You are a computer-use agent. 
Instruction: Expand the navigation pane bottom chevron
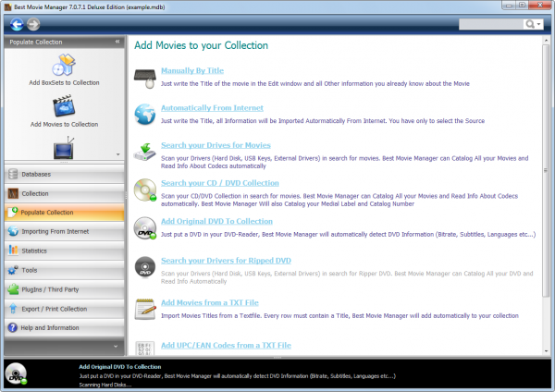coord(116,346)
